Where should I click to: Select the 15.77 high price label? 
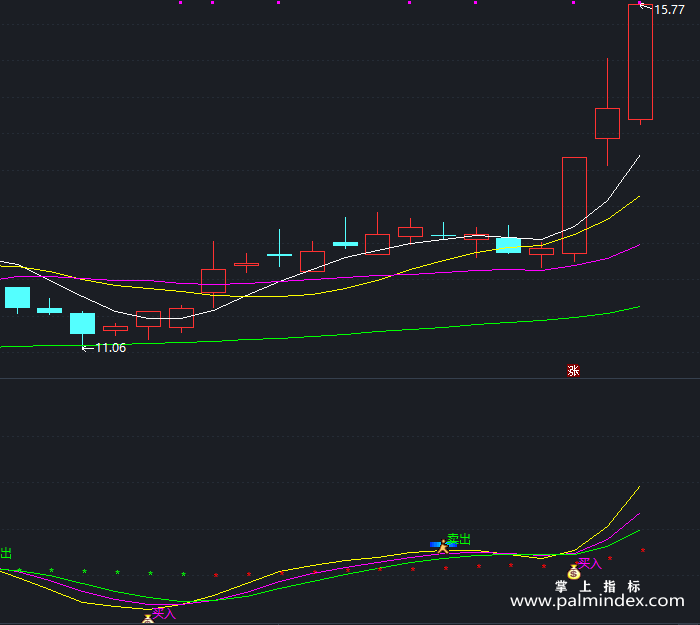(x=669, y=10)
